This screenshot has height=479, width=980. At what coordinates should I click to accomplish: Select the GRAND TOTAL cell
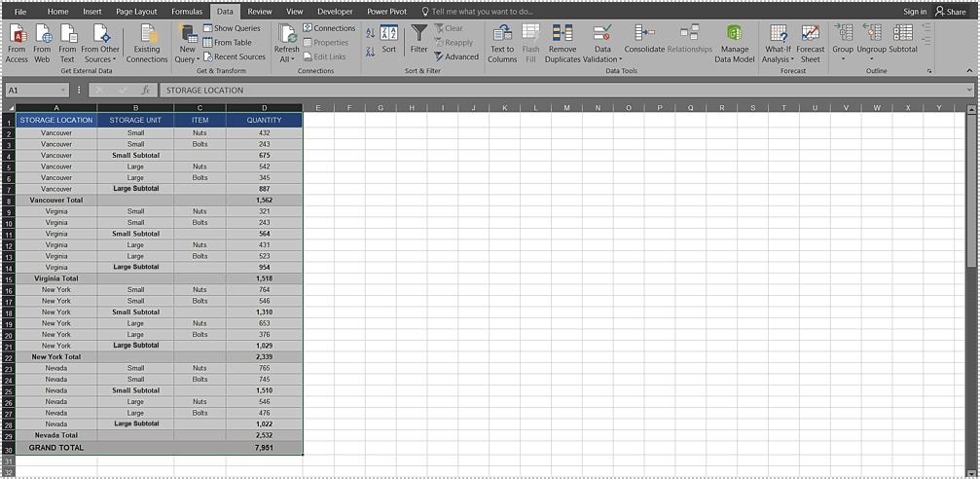(56, 448)
